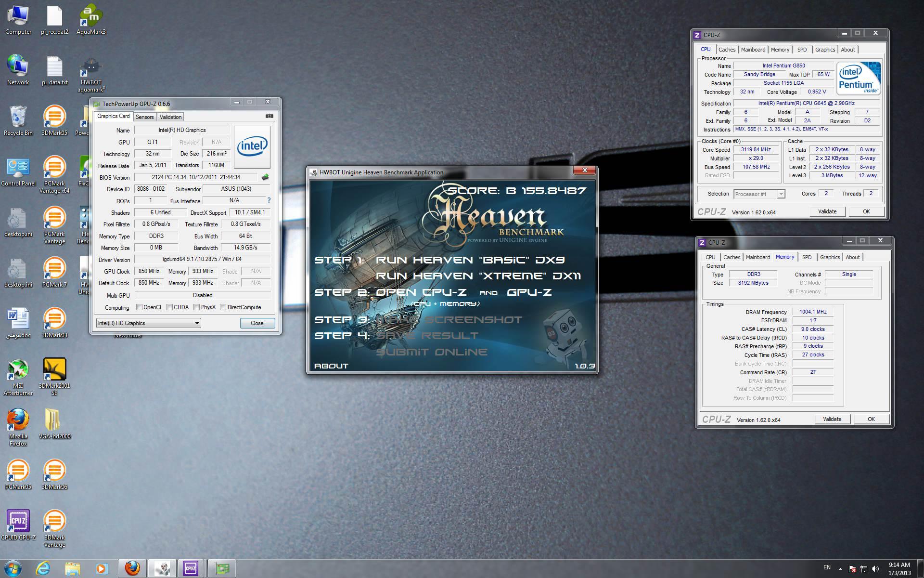924x578 pixels.
Task: Open CPUID CPU-Z desktop shortcut
Action: pyautogui.click(x=18, y=526)
